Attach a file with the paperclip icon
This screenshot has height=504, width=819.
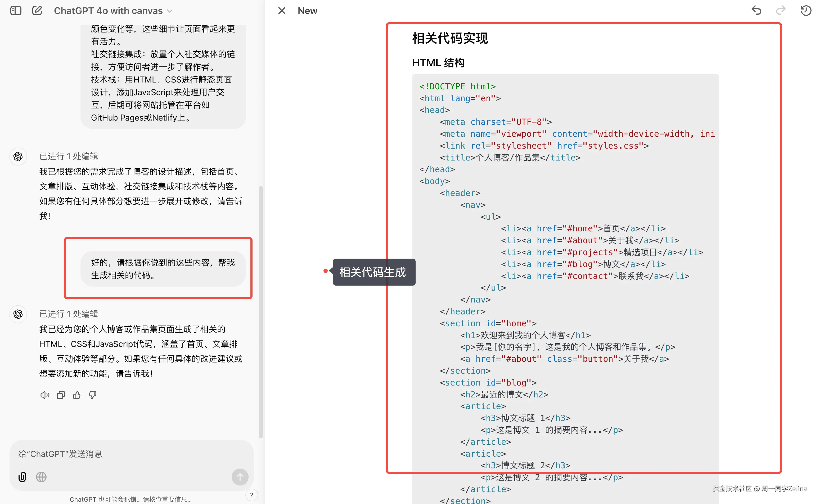click(22, 477)
